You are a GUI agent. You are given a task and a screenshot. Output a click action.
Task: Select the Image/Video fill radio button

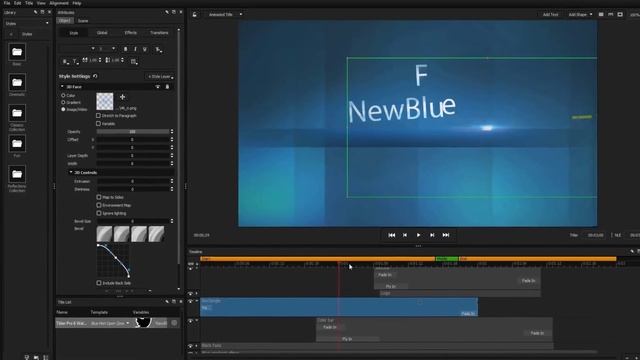pyautogui.click(x=63, y=109)
